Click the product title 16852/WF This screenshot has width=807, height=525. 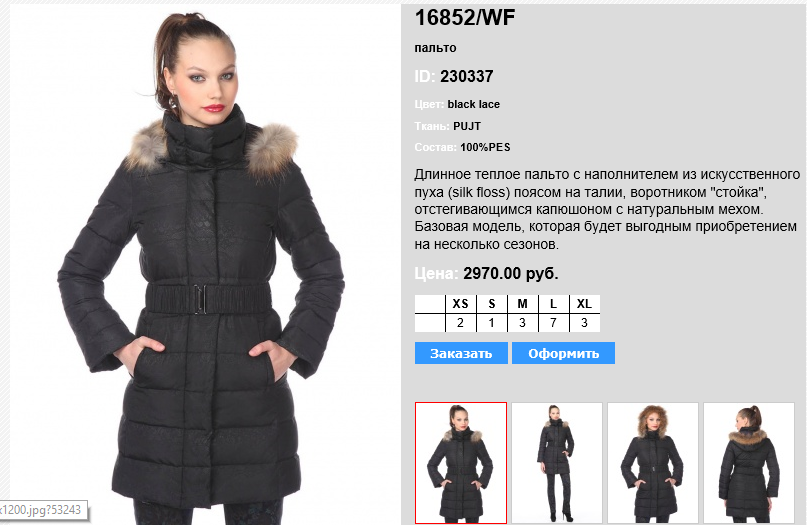tap(465, 18)
